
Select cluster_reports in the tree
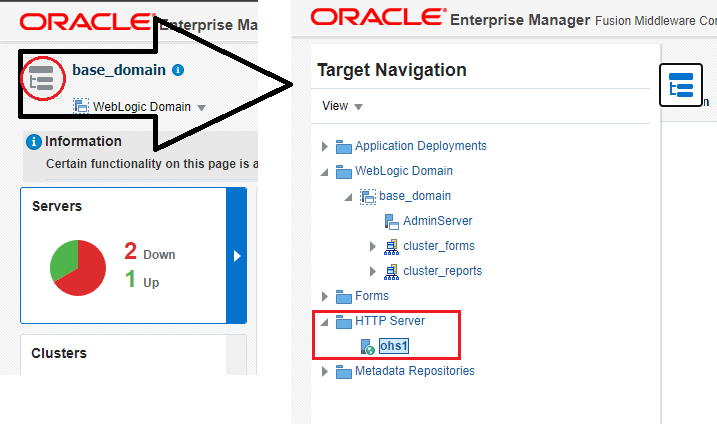click(443, 271)
